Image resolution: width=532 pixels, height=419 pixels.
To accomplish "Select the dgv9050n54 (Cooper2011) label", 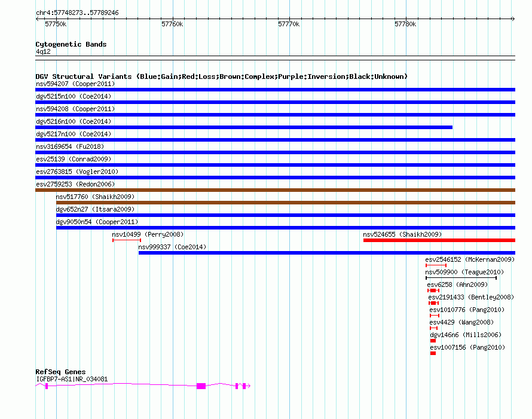I will click(97, 222).
